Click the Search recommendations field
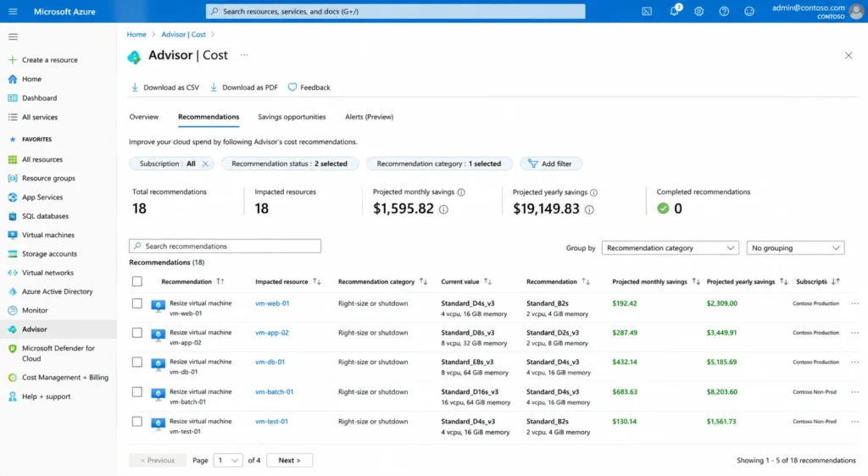 (225, 246)
